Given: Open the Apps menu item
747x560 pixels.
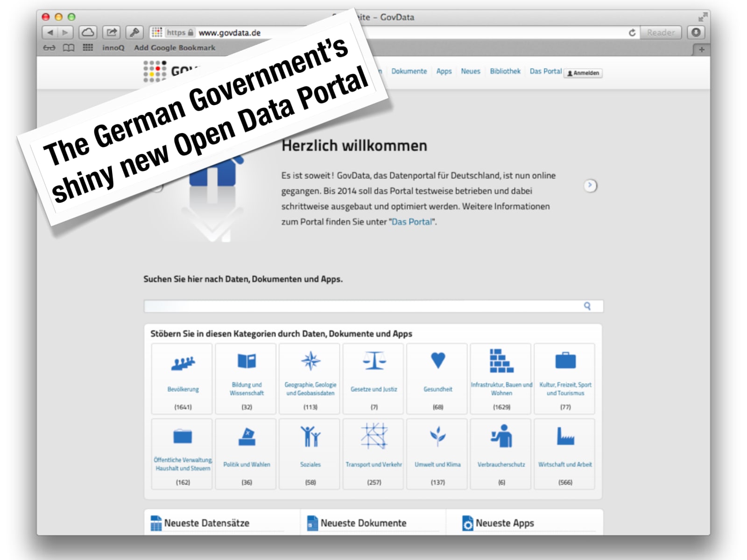Looking at the screenshot, I should click(444, 71).
